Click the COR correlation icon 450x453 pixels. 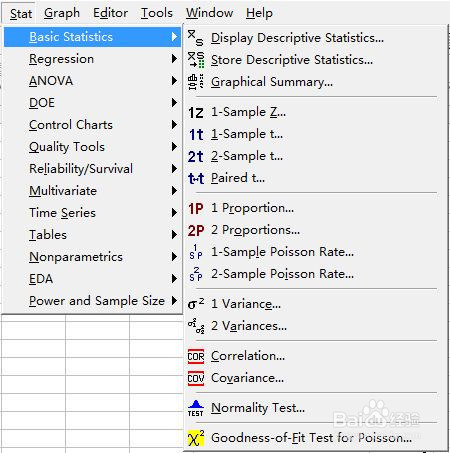tap(196, 356)
